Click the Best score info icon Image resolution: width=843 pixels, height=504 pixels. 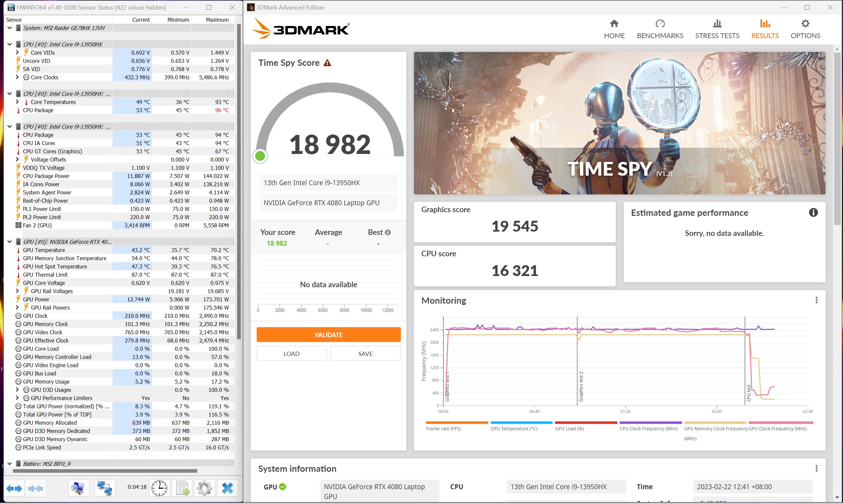click(x=388, y=232)
